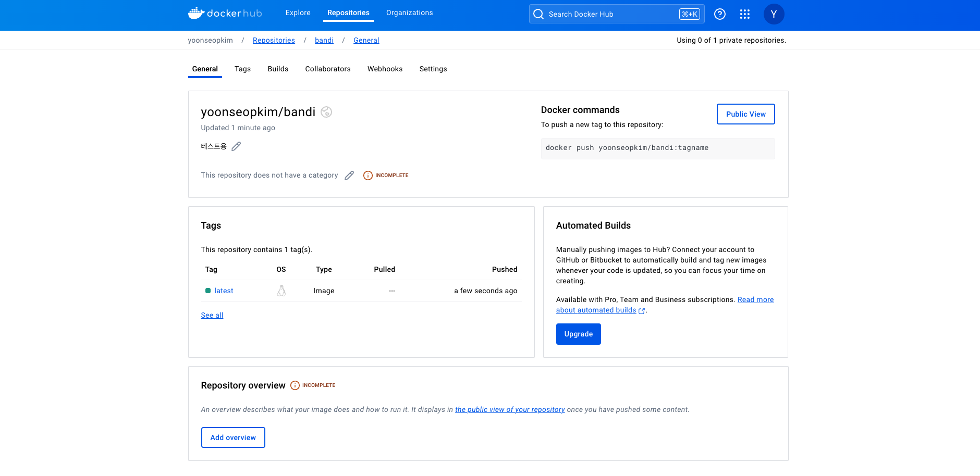Open the latest tag link
The height and width of the screenshot is (476, 980).
point(224,291)
